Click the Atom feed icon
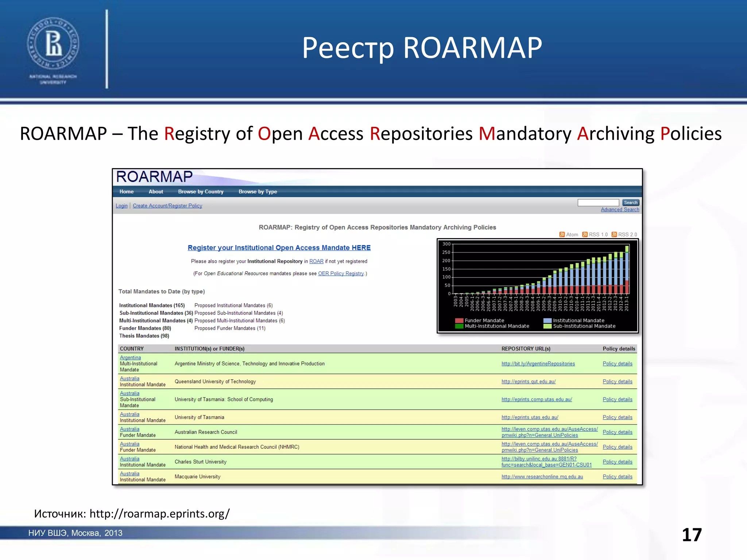 coord(562,234)
